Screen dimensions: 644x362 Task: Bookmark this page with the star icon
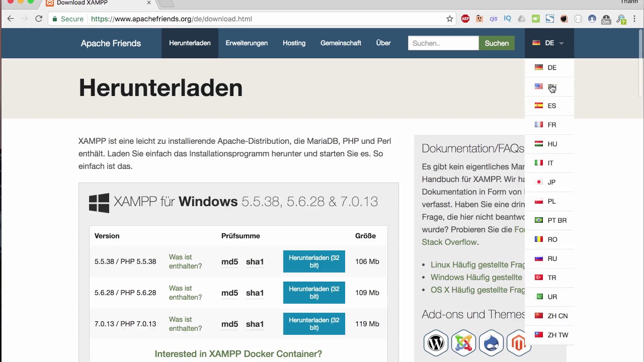pyautogui.click(x=450, y=19)
